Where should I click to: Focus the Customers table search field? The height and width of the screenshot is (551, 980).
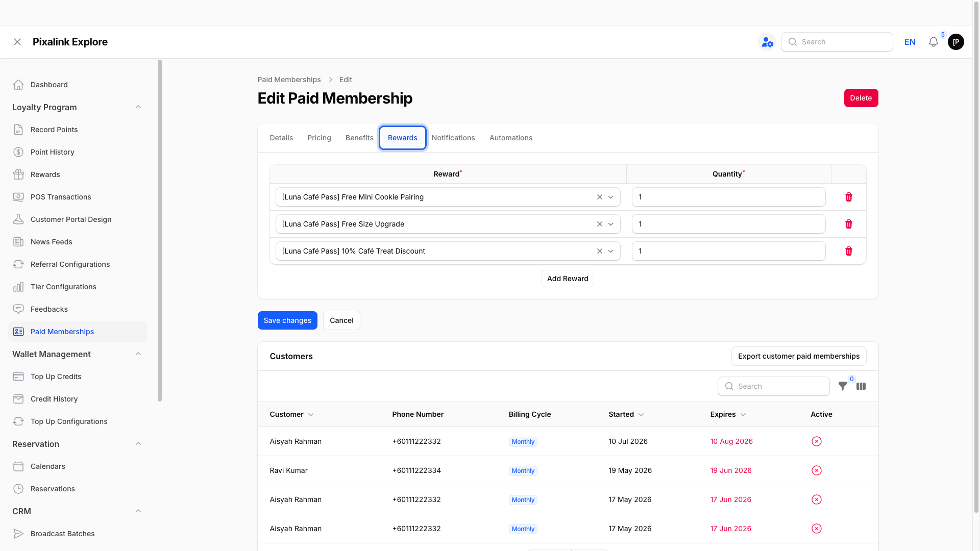[774, 386]
